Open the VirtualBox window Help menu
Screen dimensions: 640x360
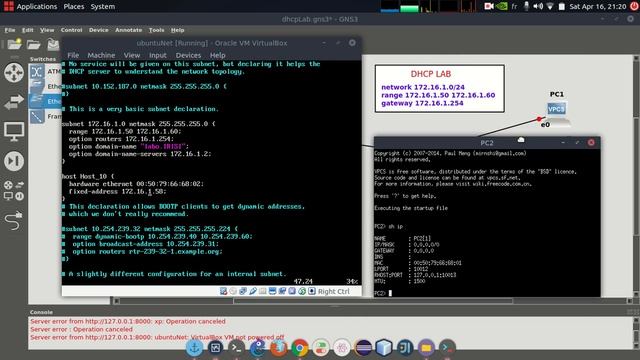tap(218, 55)
